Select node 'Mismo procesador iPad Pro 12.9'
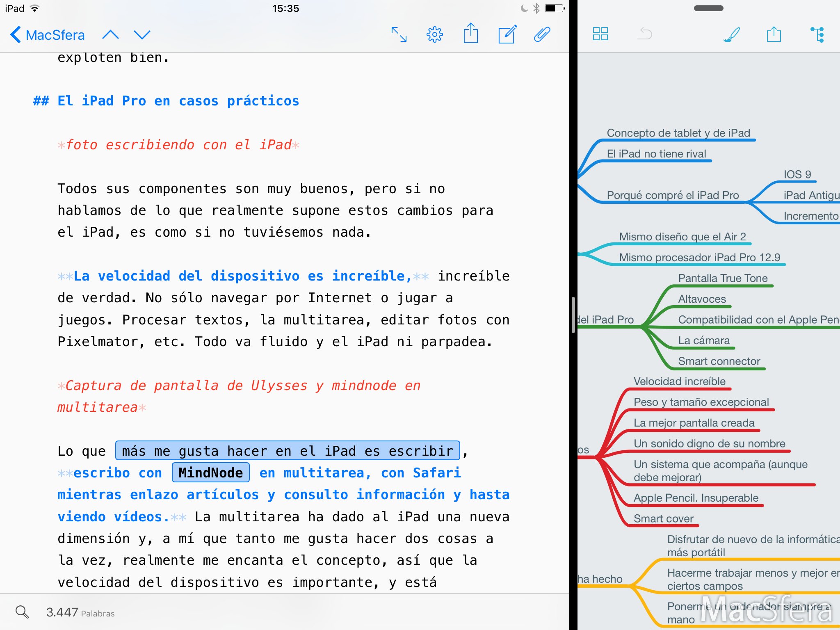 click(x=700, y=258)
